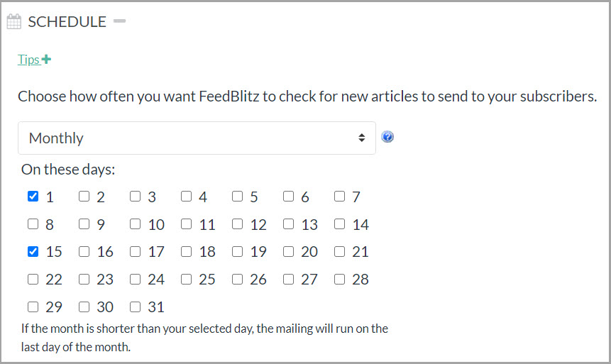Enable day 31 checkbox
The image size is (611, 364).
(x=136, y=307)
